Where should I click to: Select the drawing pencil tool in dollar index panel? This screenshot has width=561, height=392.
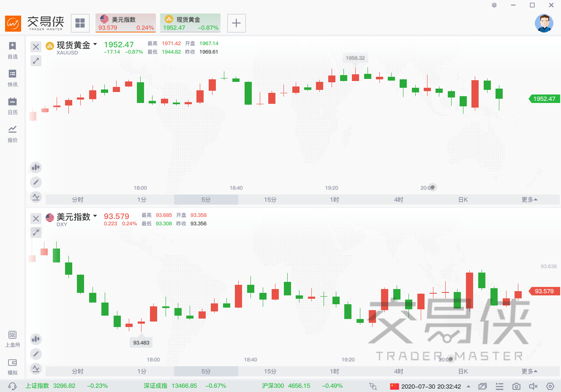pyautogui.click(x=36, y=354)
